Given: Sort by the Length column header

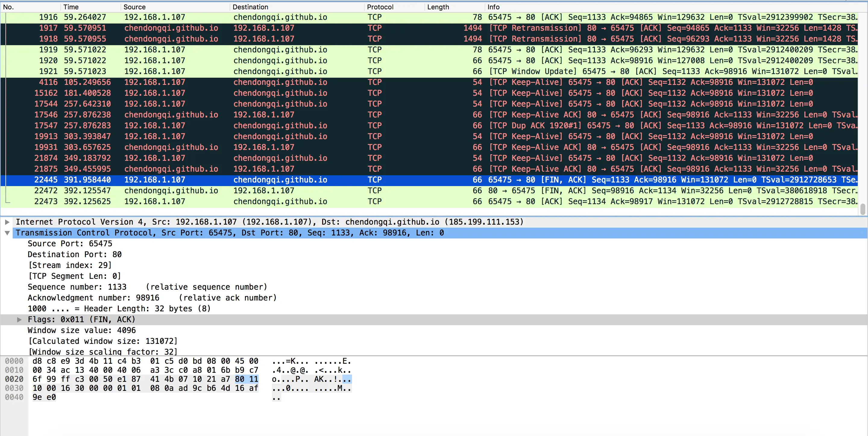Looking at the screenshot, I should [x=438, y=7].
